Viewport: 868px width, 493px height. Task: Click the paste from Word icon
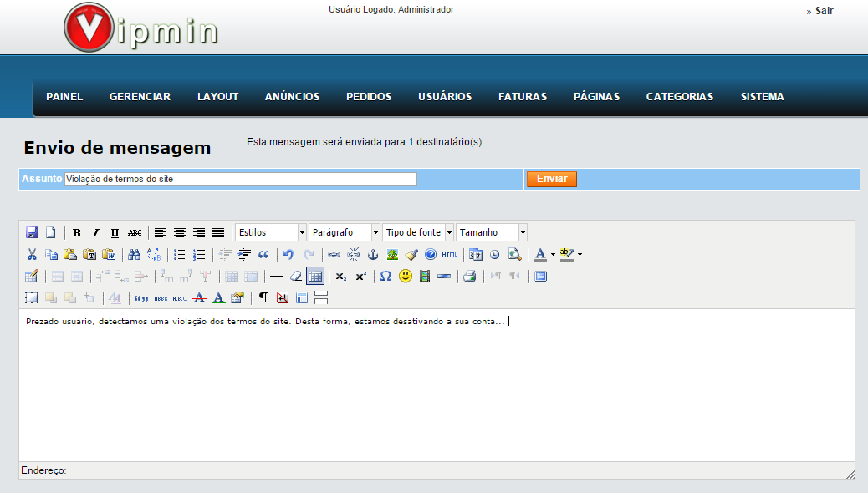coord(109,255)
